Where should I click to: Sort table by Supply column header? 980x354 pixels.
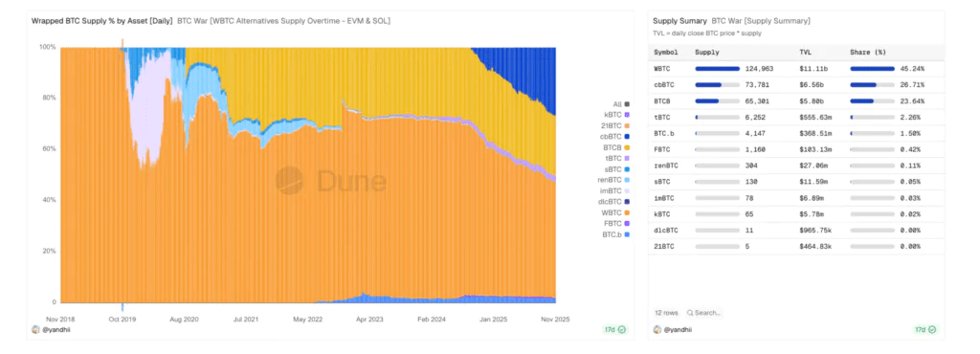point(707,53)
